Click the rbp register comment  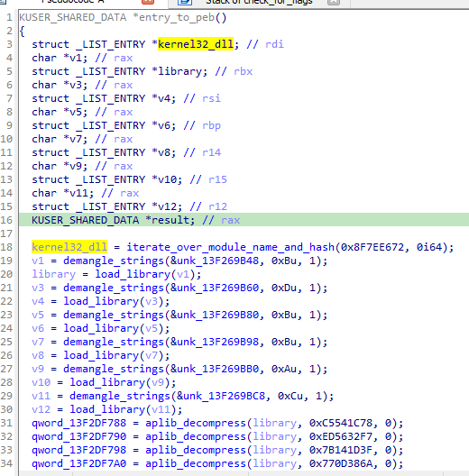pyautogui.click(x=211, y=125)
